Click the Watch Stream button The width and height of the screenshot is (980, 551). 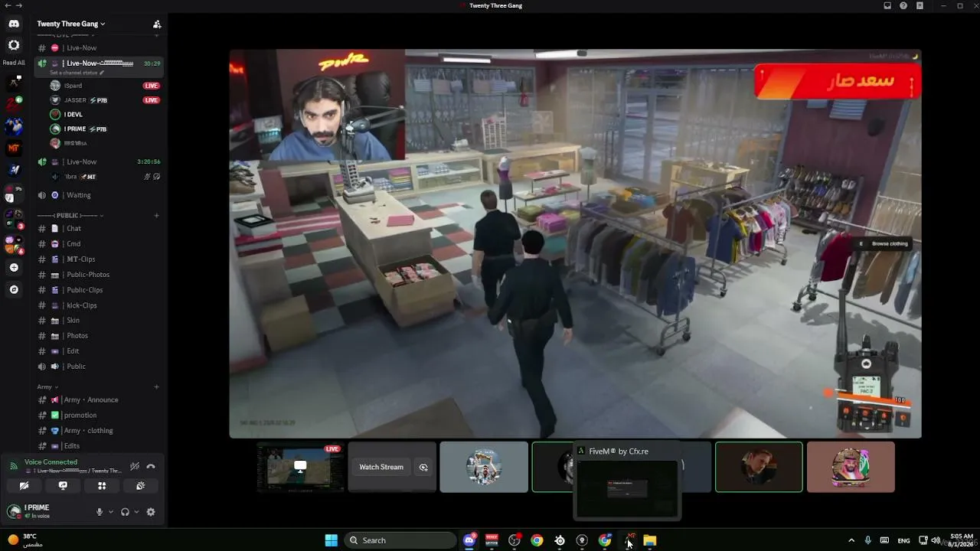click(381, 467)
